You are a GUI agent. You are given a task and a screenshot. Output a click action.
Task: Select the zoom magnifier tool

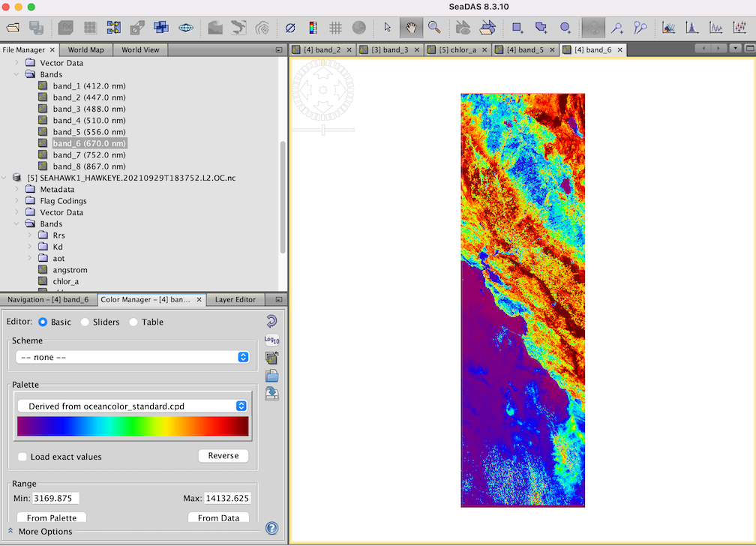click(434, 28)
